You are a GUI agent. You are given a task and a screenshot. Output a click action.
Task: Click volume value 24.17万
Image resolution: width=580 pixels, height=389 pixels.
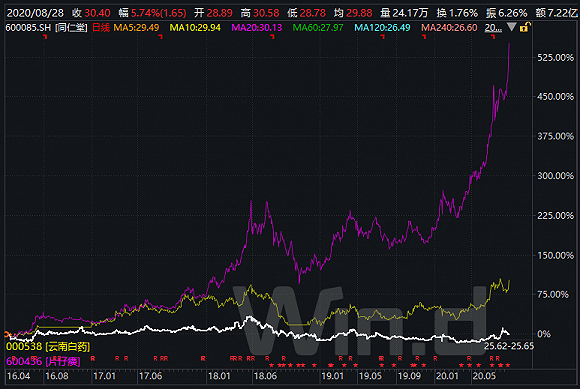(x=410, y=13)
